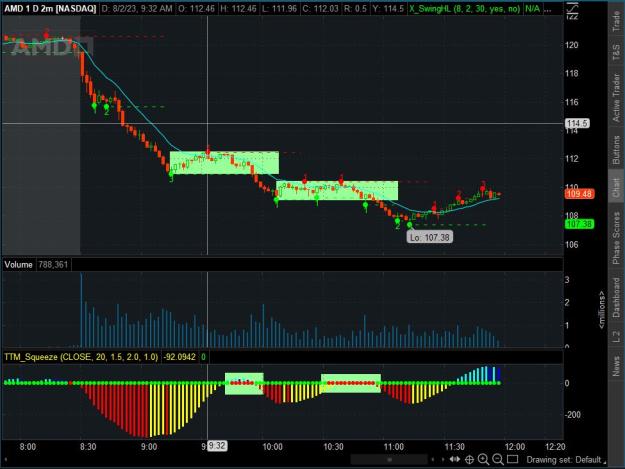Click the Volume study label
Image resolution: width=625 pixels, height=469 pixels.
pos(18,265)
